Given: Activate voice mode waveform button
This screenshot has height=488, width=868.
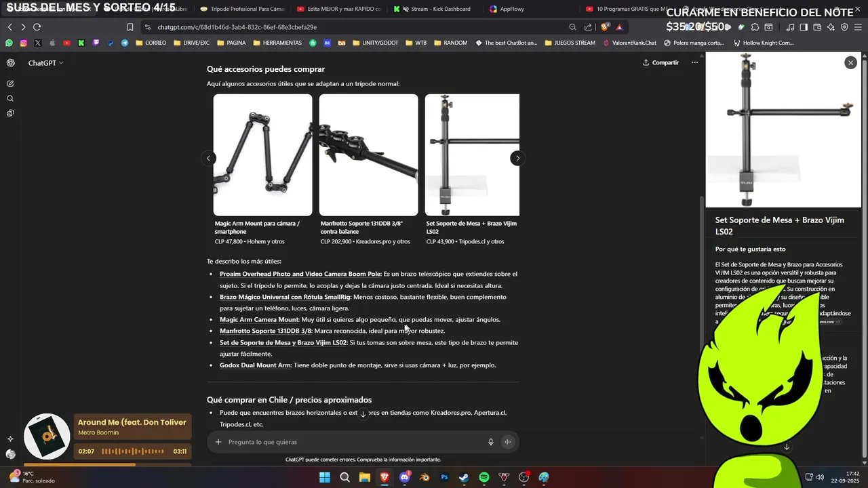Looking at the screenshot, I should pyautogui.click(x=507, y=442).
